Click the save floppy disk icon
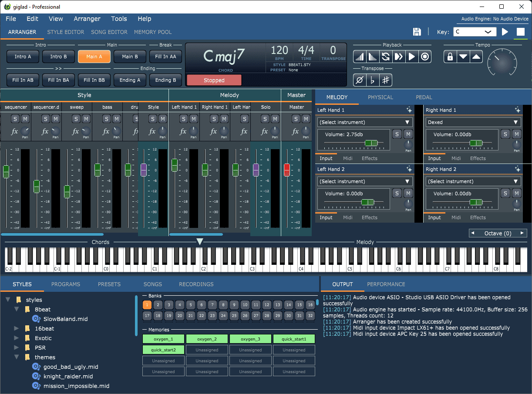This screenshot has height=394, width=532. [x=417, y=32]
